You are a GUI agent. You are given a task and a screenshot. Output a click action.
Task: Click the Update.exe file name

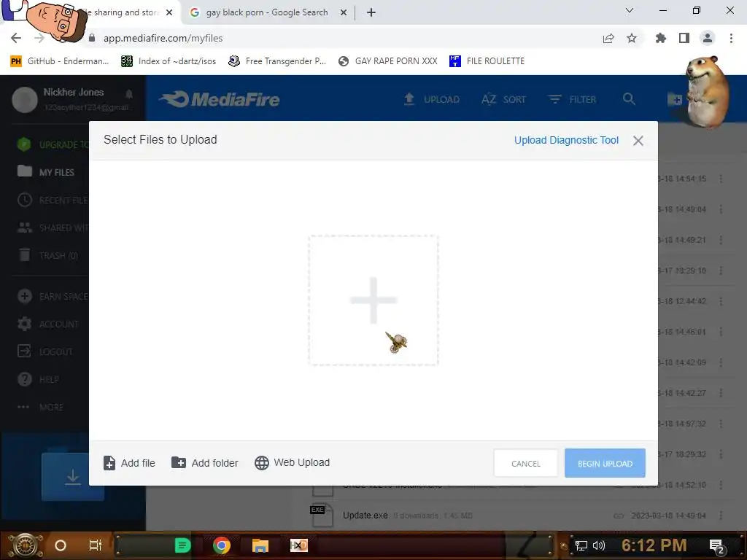(365, 516)
